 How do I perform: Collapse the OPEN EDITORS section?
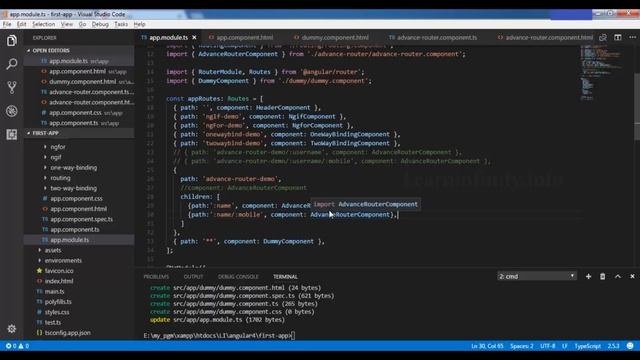click(79, 50)
